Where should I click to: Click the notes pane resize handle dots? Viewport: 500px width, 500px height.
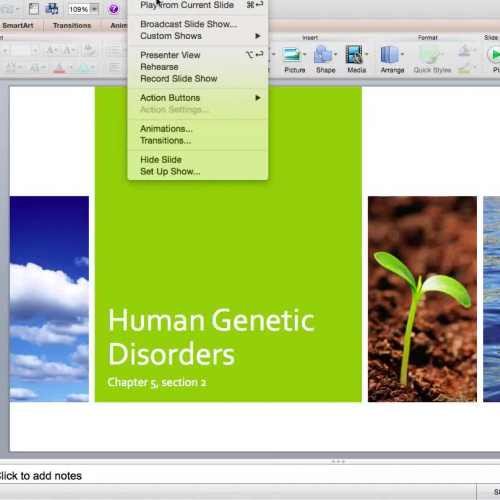point(338,462)
